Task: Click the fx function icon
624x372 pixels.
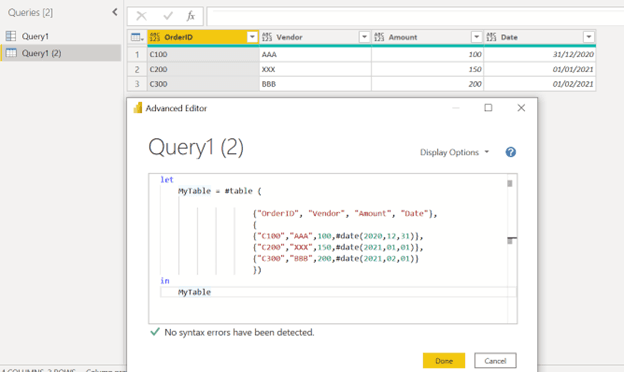Action: coord(191,16)
